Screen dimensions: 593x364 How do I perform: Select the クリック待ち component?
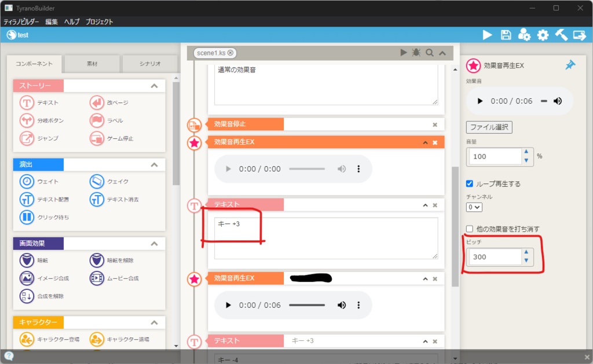click(x=45, y=218)
